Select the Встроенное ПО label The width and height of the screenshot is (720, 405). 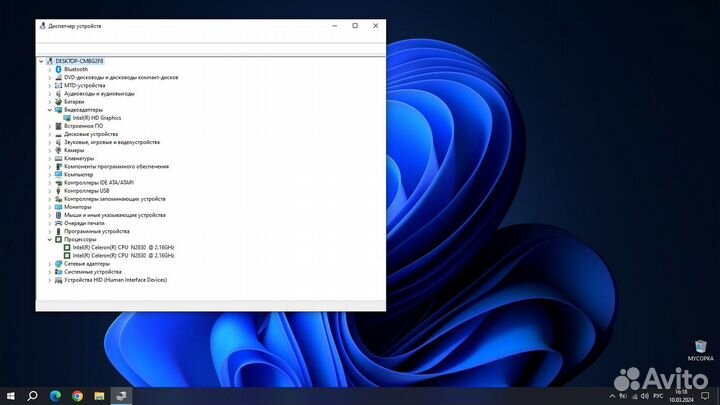[x=84, y=126]
